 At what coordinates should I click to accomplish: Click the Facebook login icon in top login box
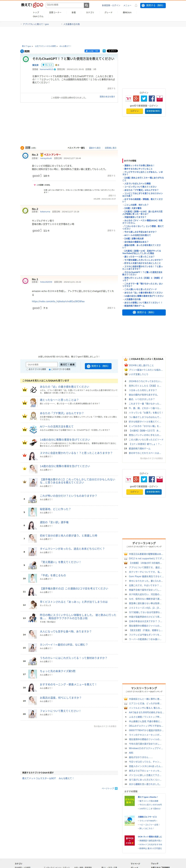click(x=152, y=98)
